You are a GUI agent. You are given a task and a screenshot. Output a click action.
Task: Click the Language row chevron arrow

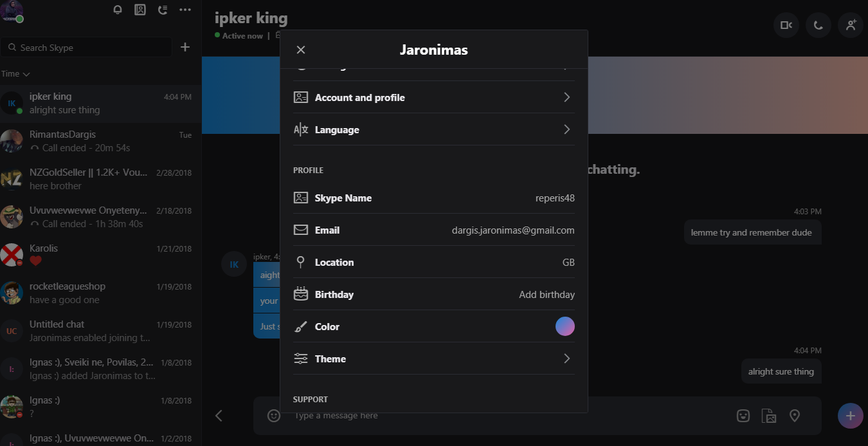pos(567,129)
